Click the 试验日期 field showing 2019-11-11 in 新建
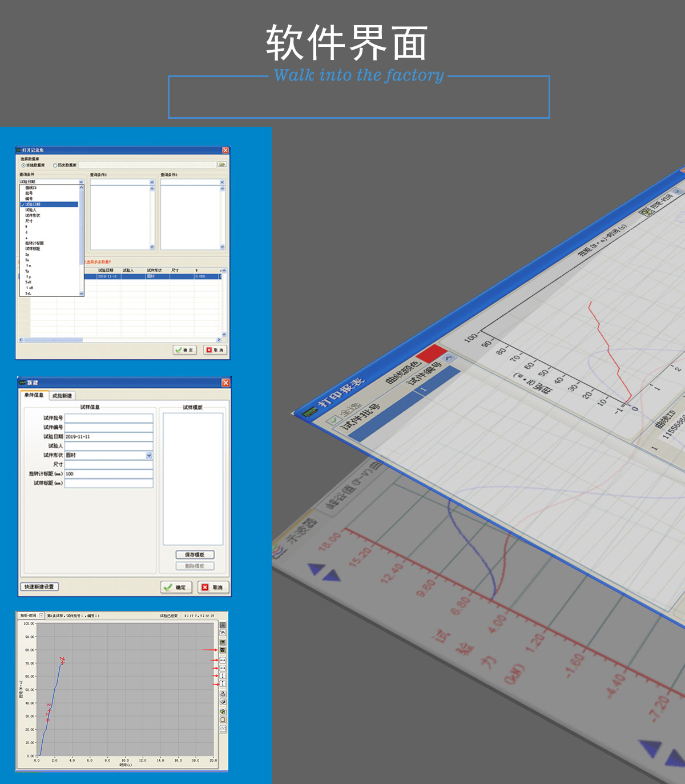 109,437
